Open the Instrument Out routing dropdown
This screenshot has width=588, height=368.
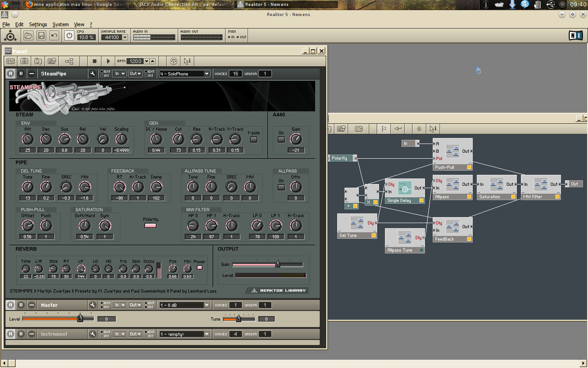pos(135,334)
